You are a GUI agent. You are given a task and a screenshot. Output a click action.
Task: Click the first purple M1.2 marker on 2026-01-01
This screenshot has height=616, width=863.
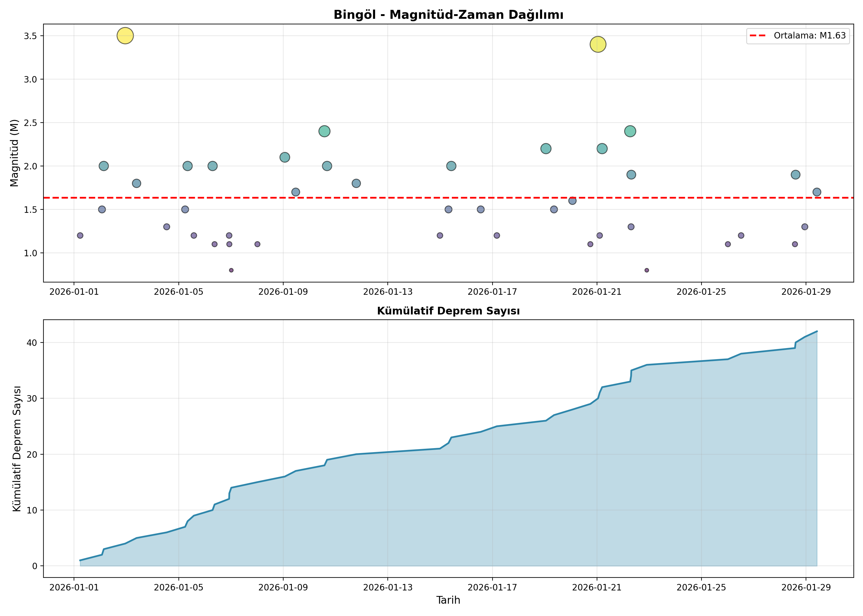80,236
